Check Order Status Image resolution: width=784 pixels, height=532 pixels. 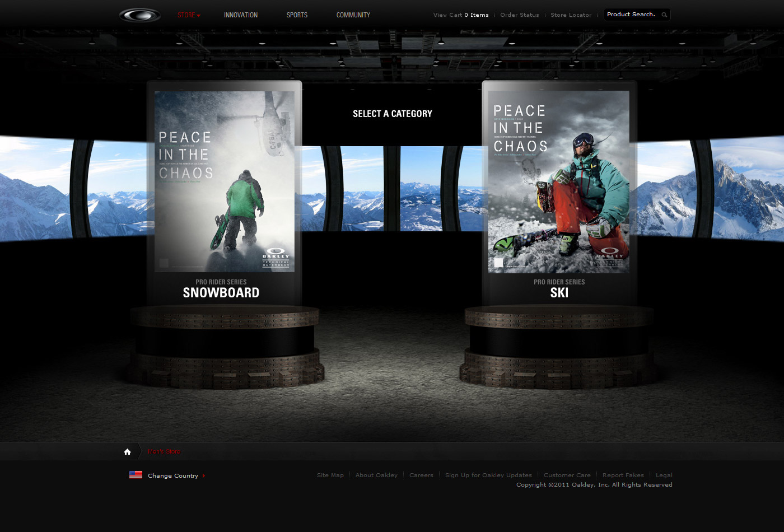coord(520,15)
